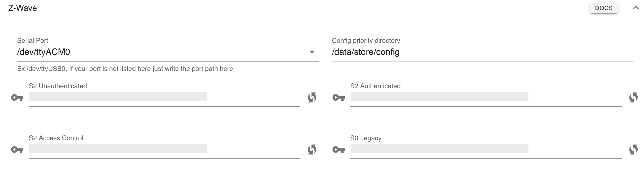Open the Z-Wave DOCS button
Screen dimensions: 644x170
pos(604,8)
